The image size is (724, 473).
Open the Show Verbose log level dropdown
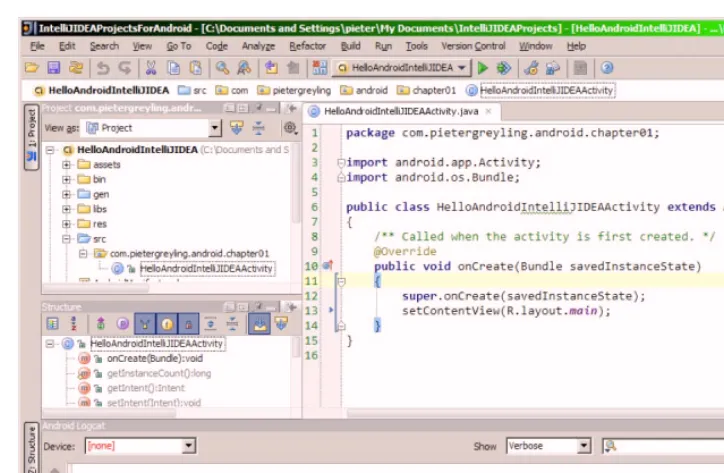point(549,446)
